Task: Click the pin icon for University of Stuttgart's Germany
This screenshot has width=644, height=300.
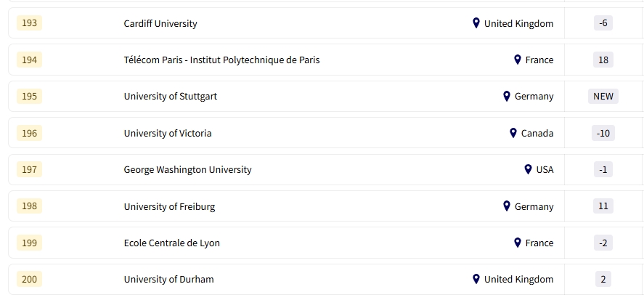Action: [x=507, y=96]
